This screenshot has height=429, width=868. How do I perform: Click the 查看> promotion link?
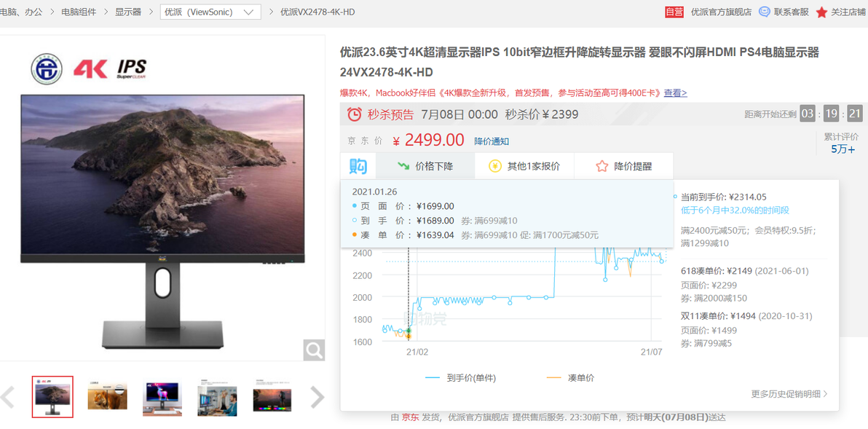pos(676,93)
